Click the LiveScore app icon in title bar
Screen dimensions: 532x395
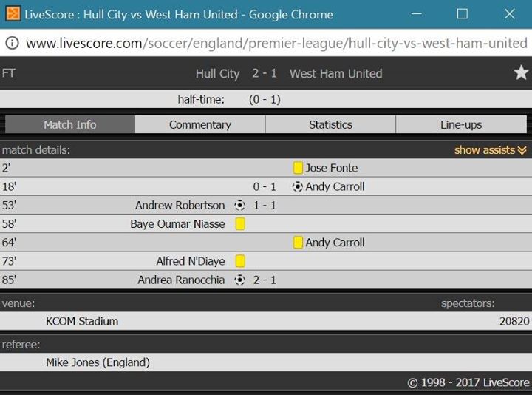point(13,14)
